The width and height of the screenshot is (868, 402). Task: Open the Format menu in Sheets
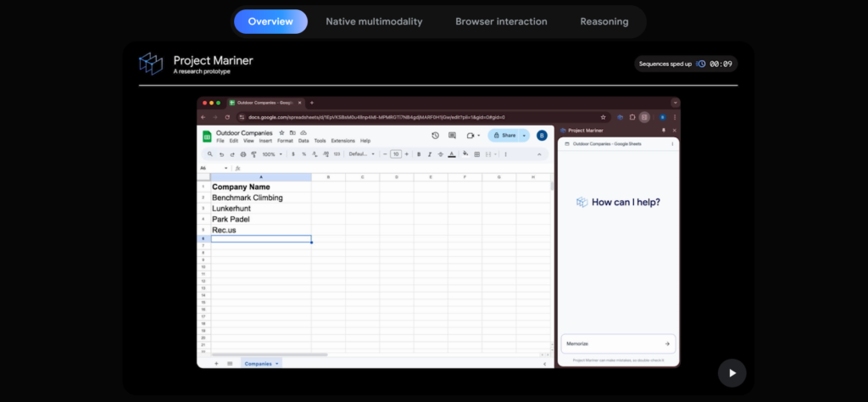285,141
